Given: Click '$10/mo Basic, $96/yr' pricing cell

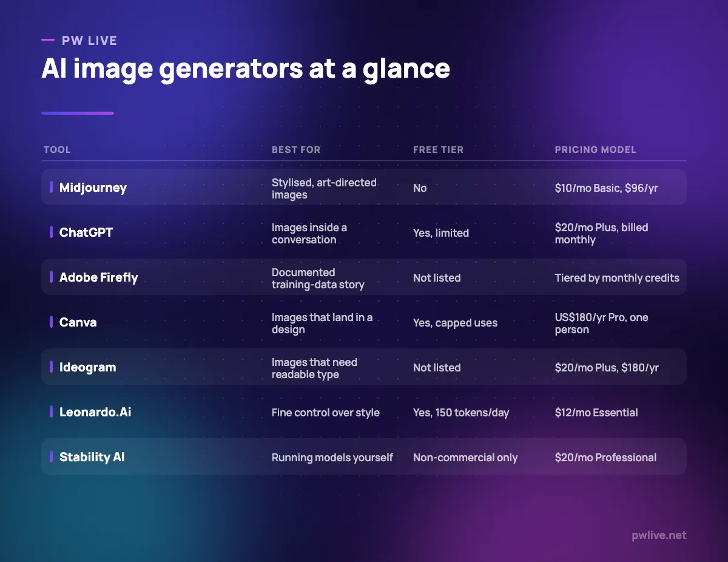Looking at the screenshot, I should 606,188.
